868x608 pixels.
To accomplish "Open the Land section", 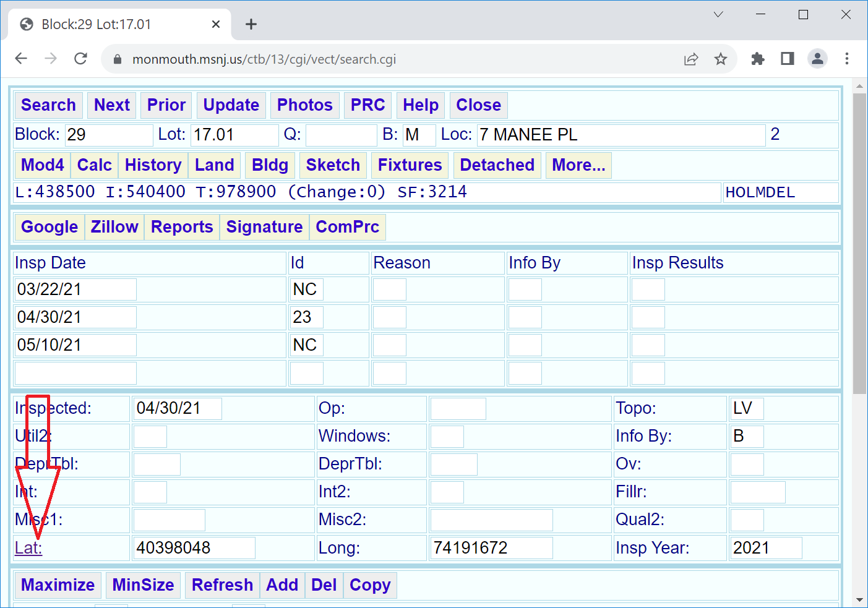I will (215, 165).
